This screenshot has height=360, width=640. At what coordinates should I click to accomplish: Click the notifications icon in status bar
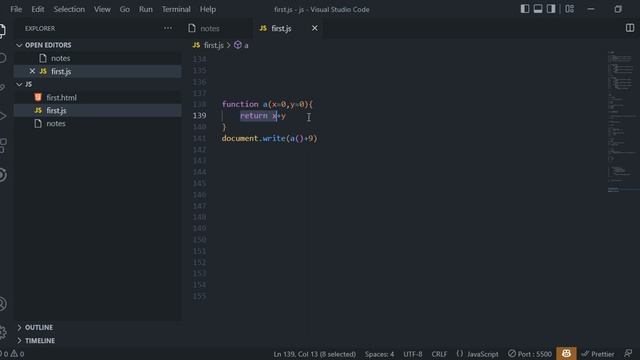tap(628, 353)
